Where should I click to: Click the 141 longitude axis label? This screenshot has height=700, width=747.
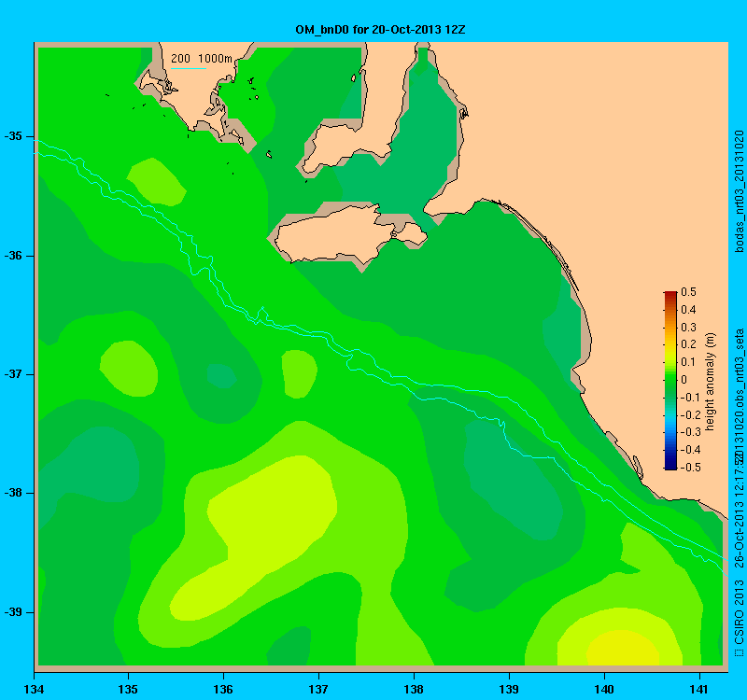click(x=699, y=689)
